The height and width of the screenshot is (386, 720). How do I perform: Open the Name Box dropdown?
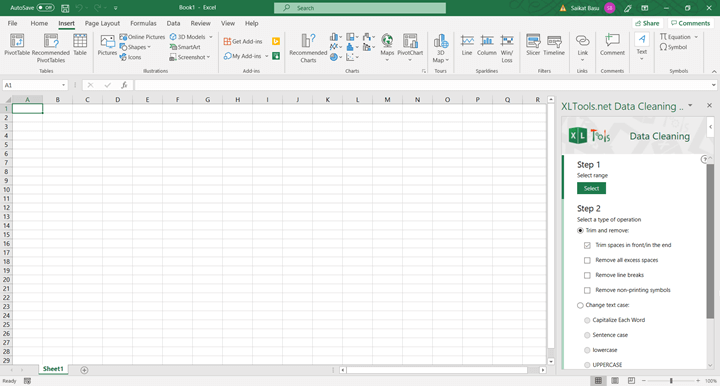coord(63,85)
